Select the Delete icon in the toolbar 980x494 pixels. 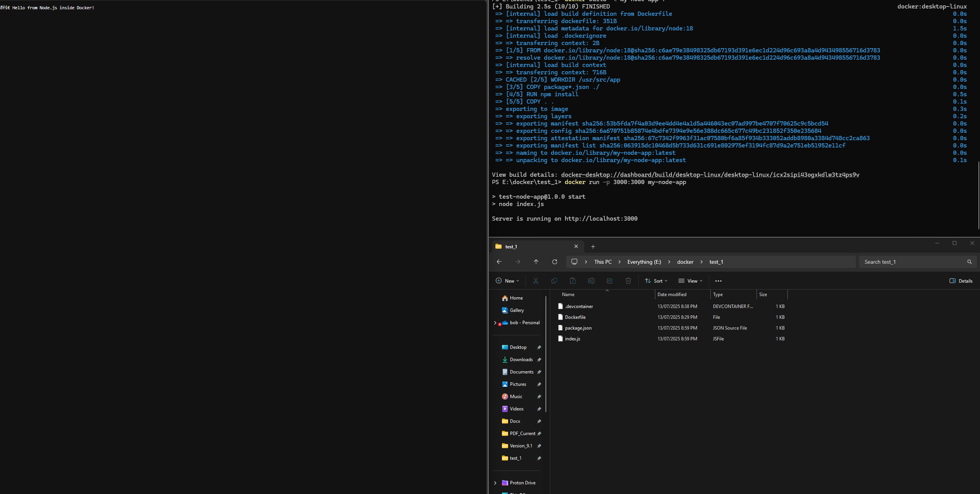[x=628, y=281]
